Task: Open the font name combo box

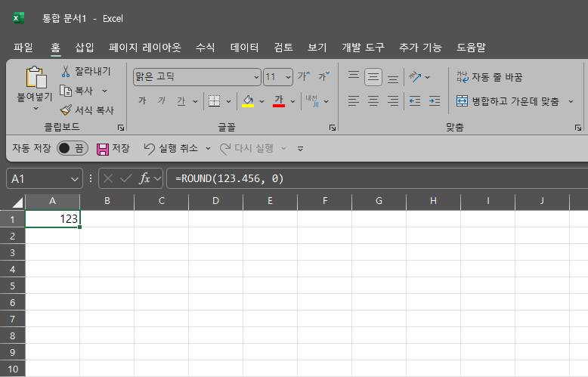Action: coord(197,77)
